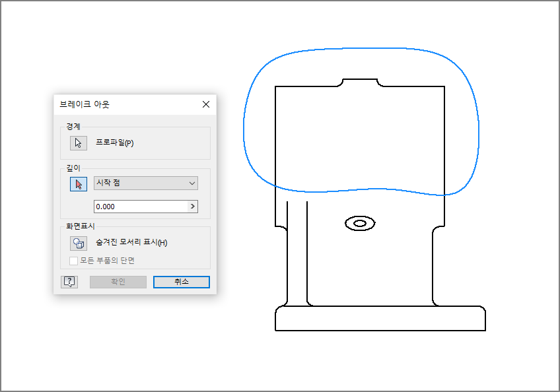
Task: Select the Profile boundary picker arrow icon
Action: coord(78,143)
